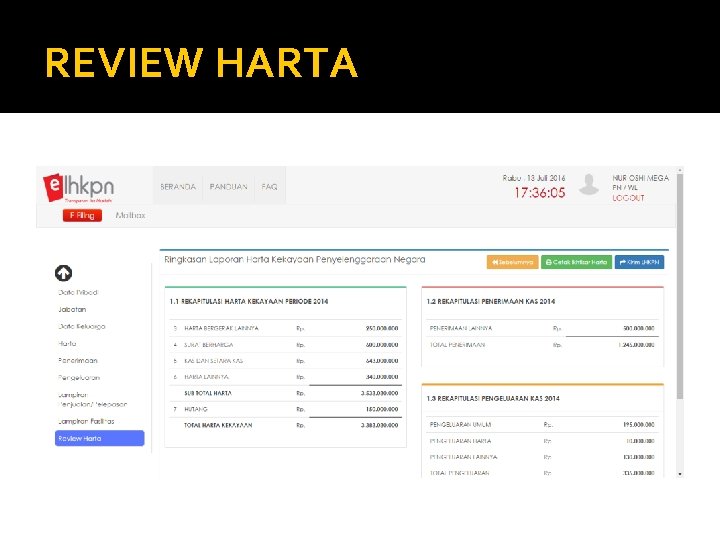
Task: Click the blue Kirim LHKPN button
Action: (x=639, y=262)
